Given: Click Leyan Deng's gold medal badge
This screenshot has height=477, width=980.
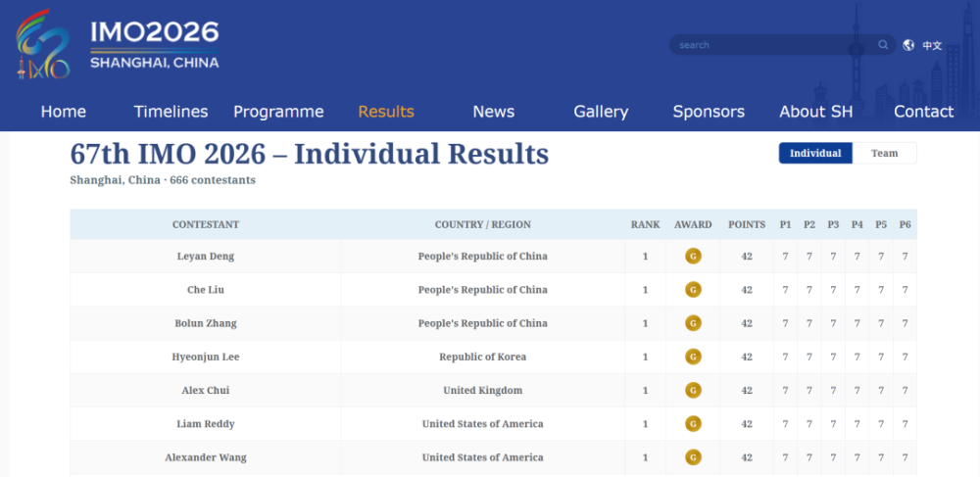Looking at the screenshot, I should [693, 256].
